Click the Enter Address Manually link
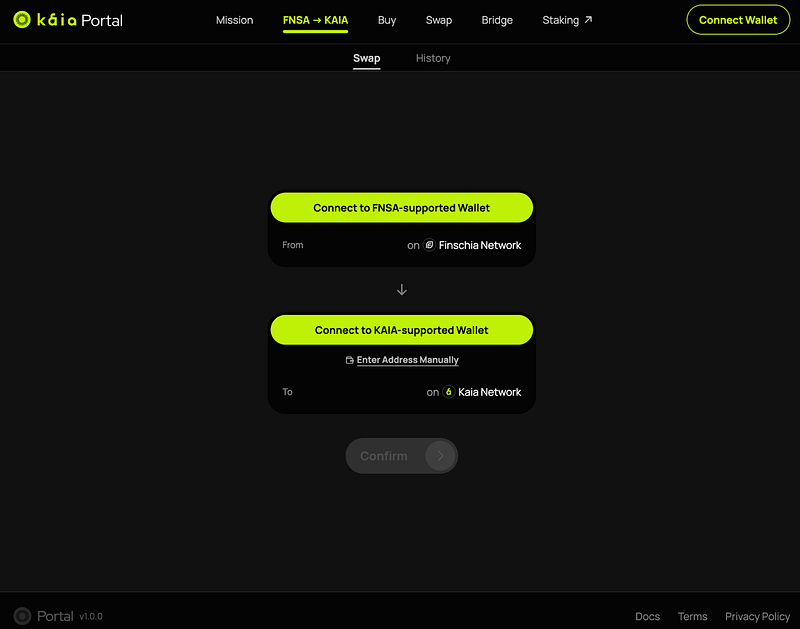The image size is (800, 629). (407, 360)
